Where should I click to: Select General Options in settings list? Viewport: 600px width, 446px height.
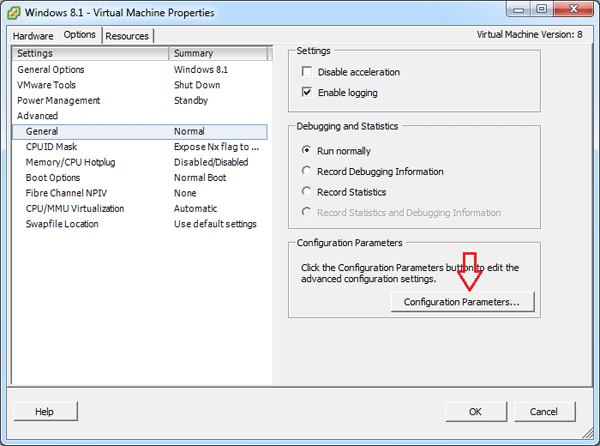(x=51, y=70)
